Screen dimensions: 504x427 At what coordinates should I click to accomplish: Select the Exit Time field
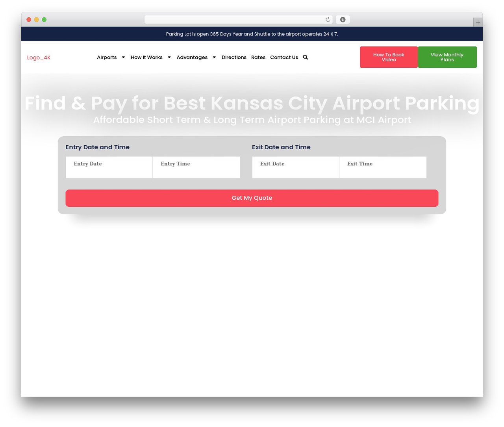(x=383, y=167)
